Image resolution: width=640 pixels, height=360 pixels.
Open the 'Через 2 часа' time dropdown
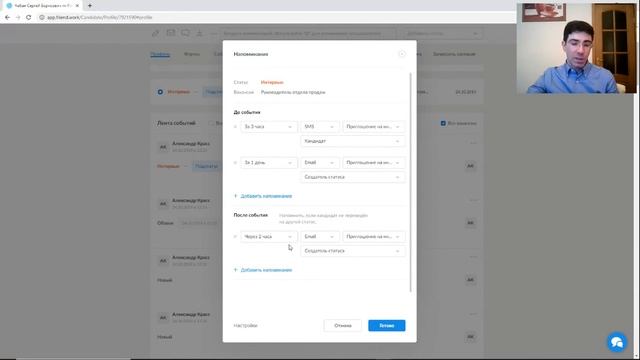[x=269, y=237]
